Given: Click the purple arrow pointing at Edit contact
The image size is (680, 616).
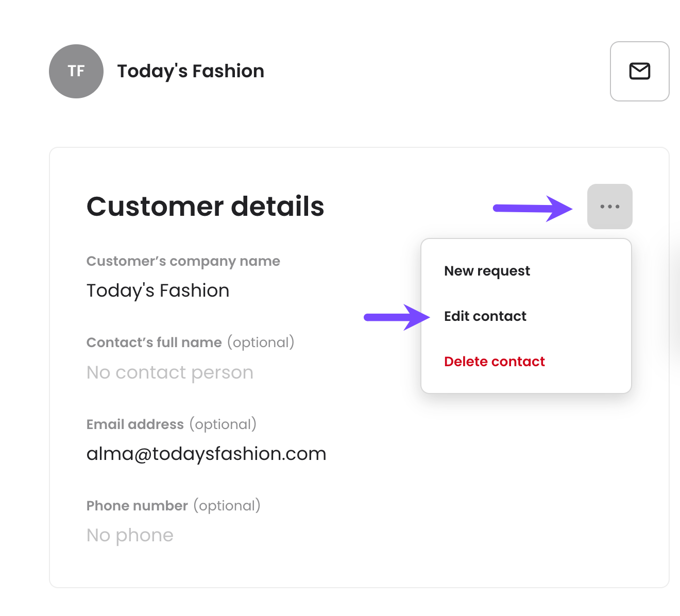Looking at the screenshot, I should pyautogui.click(x=397, y=317).
